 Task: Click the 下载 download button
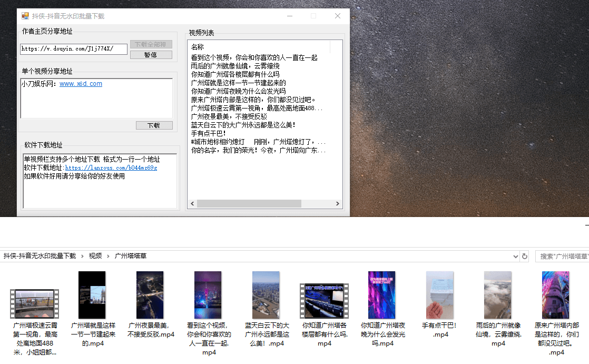tap(154, 125)
